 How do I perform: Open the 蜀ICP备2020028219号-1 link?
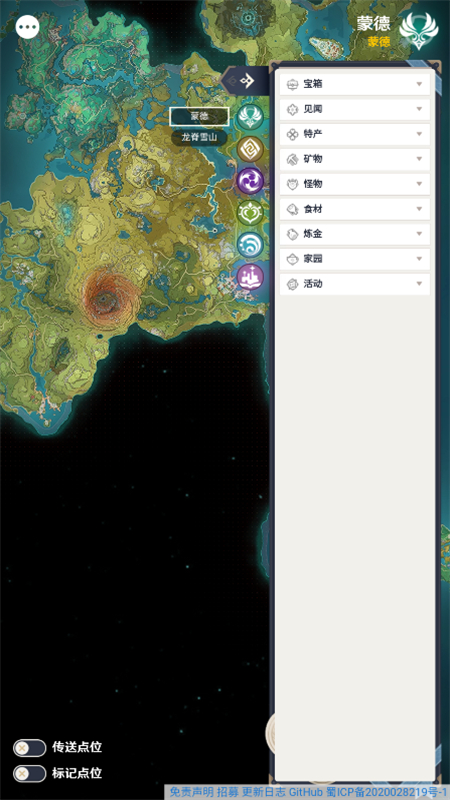(x=388, y=792)
